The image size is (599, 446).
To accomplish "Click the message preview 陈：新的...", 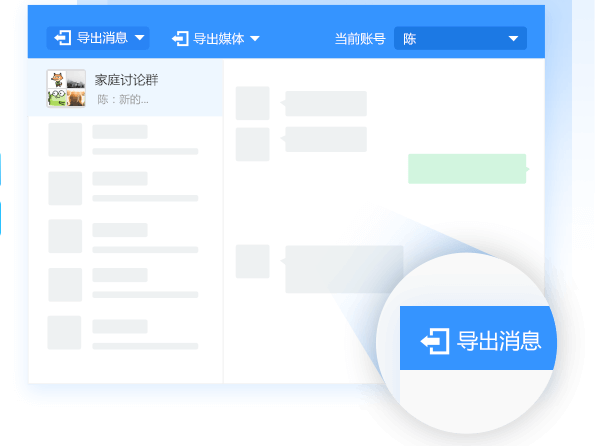I will 123,100.
